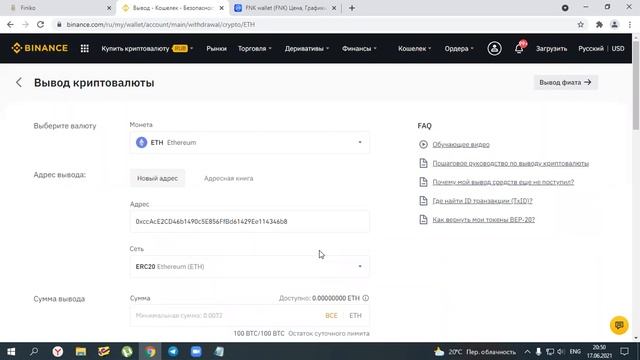The height and width of the screenshot is (360, 640).
Task: Show hidden system tray icons
Action: [527, 351]
